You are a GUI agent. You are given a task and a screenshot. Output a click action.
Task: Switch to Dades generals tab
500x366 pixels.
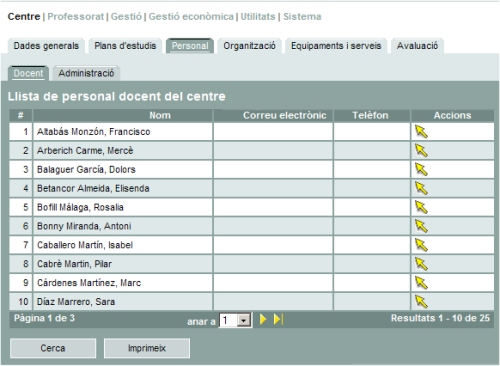46,46
